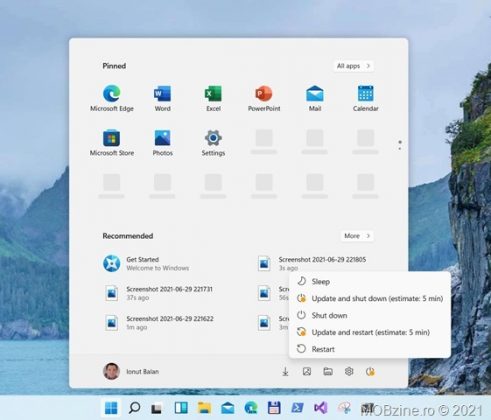Open File Explorer icon in Start footer
The width and height of the screenshot is (491, 420).
click(x=328, y=371)
